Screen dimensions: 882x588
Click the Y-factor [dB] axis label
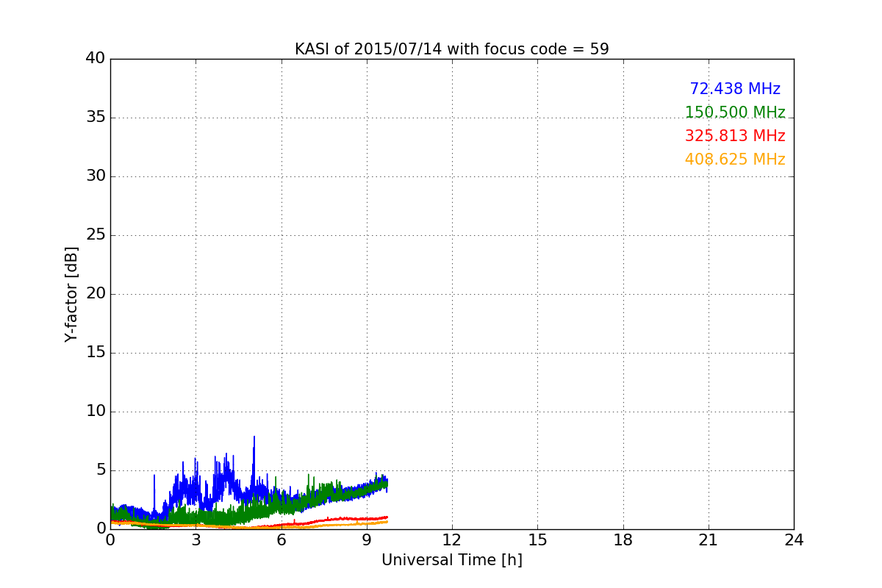(71, 294)
